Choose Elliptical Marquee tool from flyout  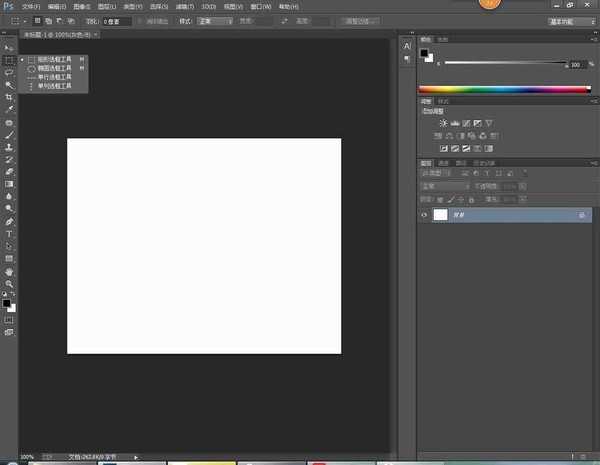click(x=48, y=68)
